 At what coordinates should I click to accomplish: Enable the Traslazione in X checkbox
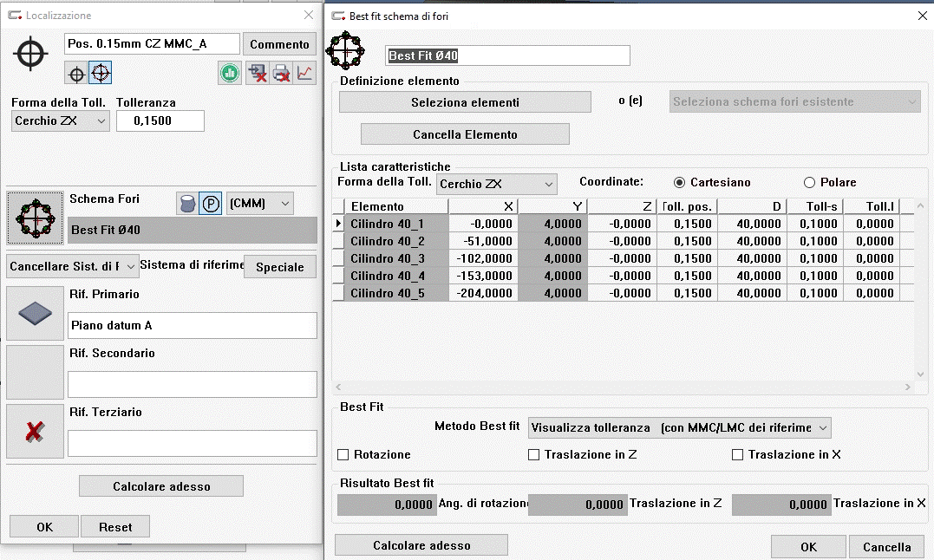click(737, 454)
